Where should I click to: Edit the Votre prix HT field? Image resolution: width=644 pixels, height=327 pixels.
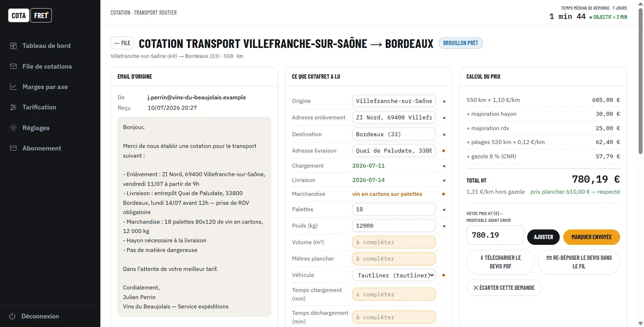pyautogui.click(x=495, y=235)
